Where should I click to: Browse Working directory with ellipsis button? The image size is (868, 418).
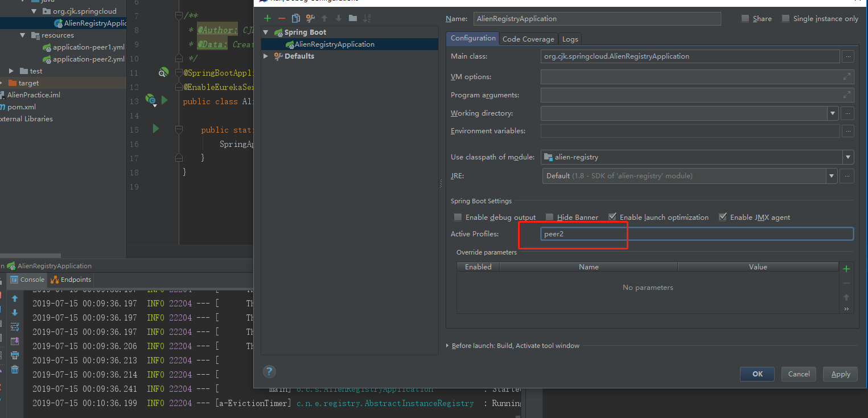pos(848,113)
